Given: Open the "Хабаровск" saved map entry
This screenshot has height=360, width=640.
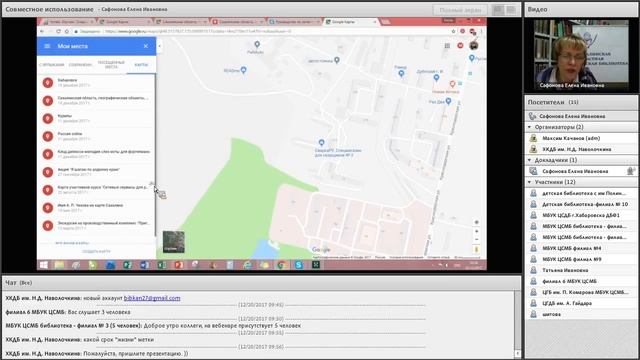Looking at the screenshot, I should point(96,83).
